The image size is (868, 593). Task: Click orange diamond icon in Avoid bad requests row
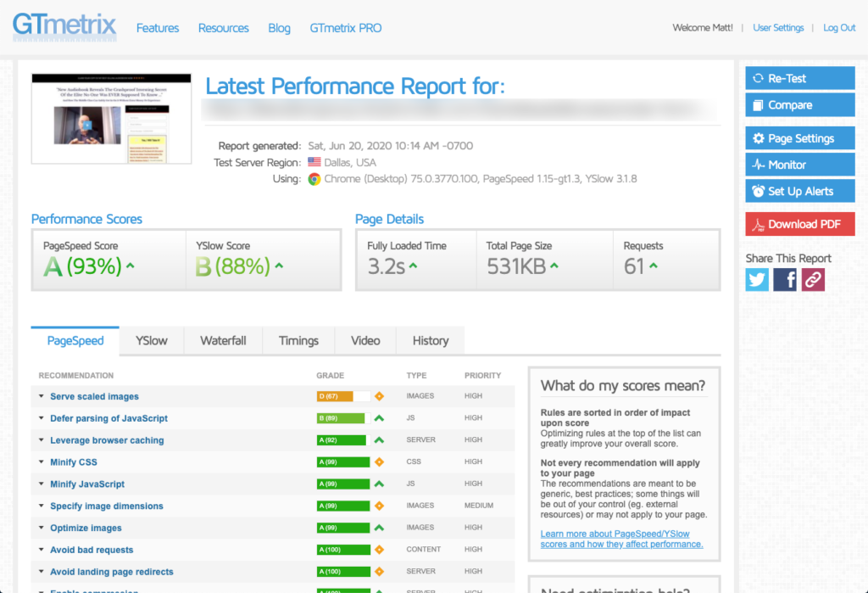[379, 550]
